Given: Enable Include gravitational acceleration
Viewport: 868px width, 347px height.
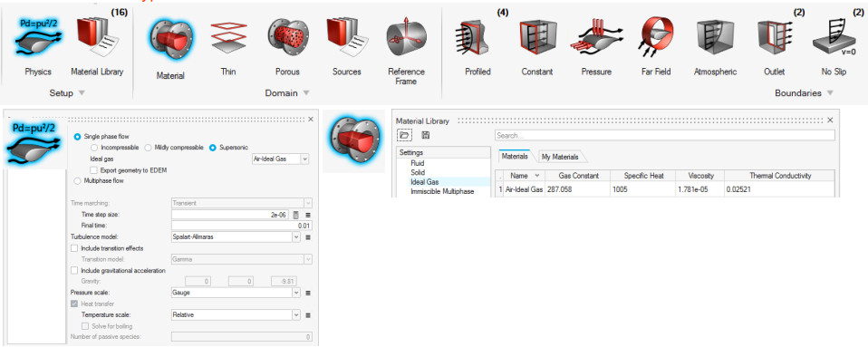Looking at the screenshot, I should (74, 271).
